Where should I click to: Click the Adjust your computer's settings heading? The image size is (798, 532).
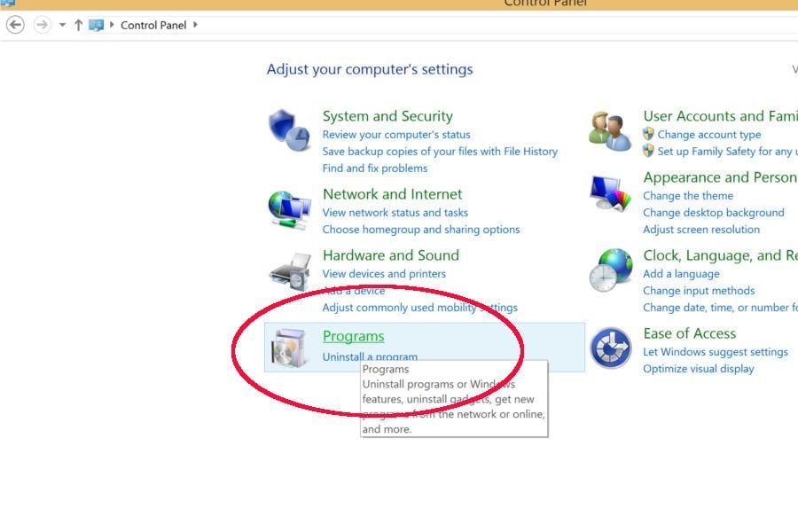370,69
